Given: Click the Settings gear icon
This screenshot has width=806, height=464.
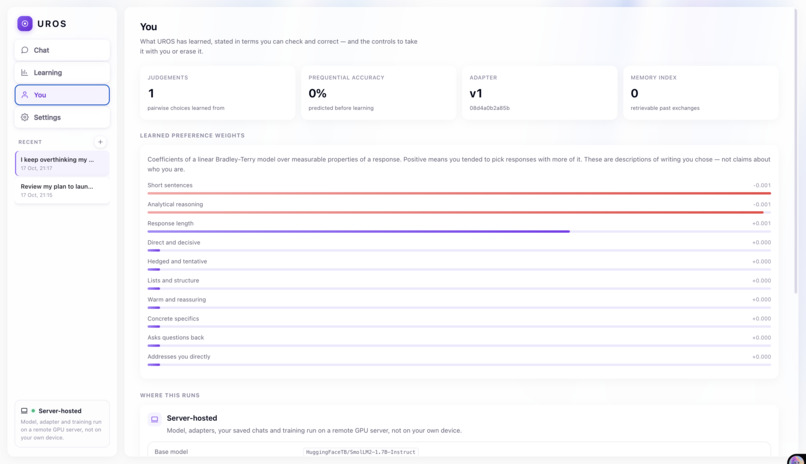Looking at the screenshot, I should pyautogui.click(x=25, y=117).
